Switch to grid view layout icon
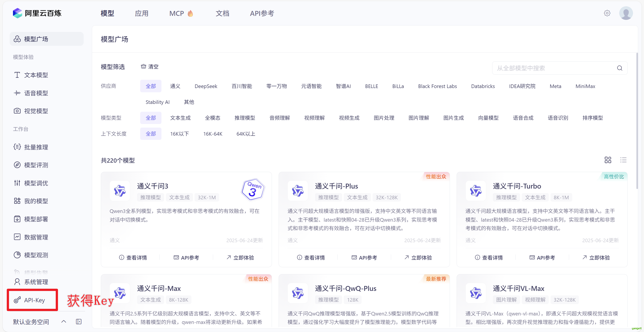The height and width of the screenshot is (332, 644). pyautogui.click(x=608, y=160)
